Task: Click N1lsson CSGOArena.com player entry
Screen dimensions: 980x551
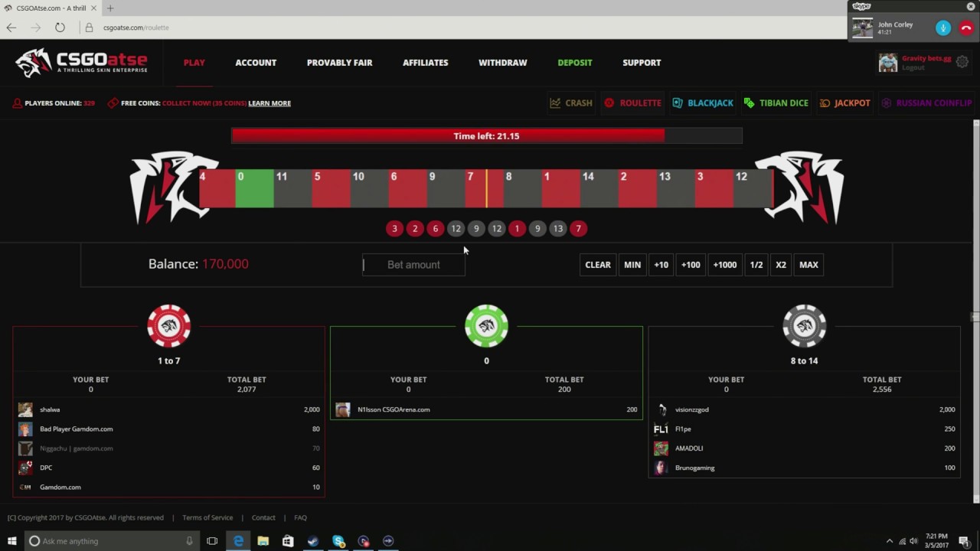Action: 486,409
